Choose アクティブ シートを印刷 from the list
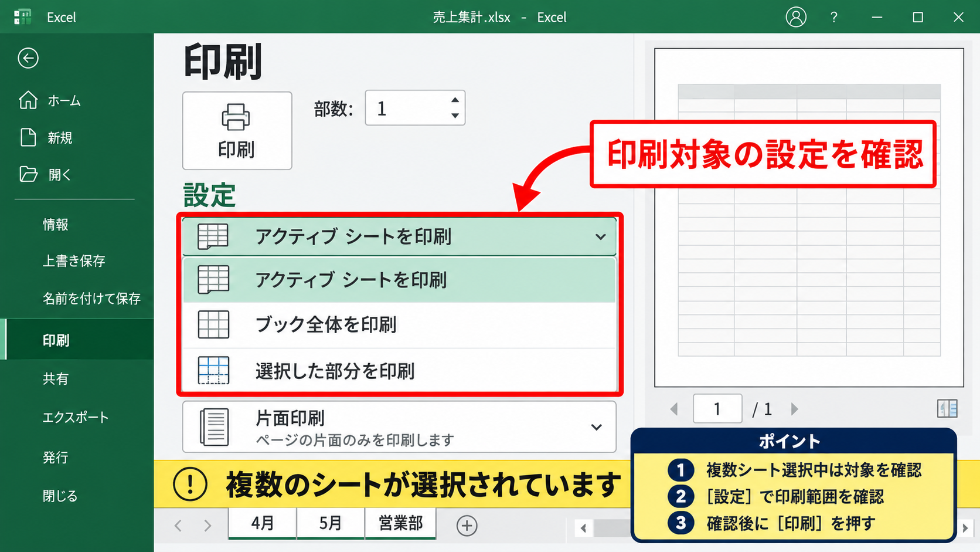This screenshot has width=980, height=552. coord(399,280)
